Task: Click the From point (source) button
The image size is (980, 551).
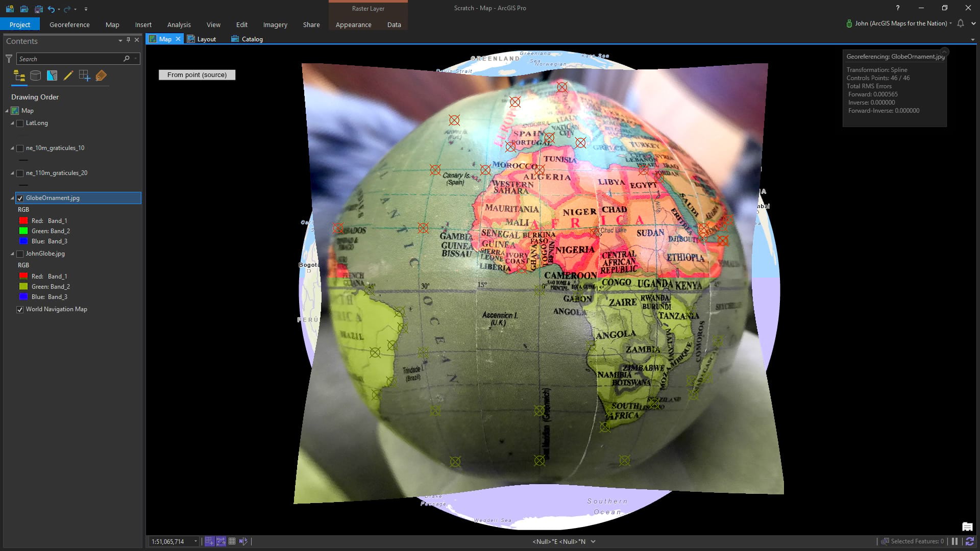Action: [197, 75]
